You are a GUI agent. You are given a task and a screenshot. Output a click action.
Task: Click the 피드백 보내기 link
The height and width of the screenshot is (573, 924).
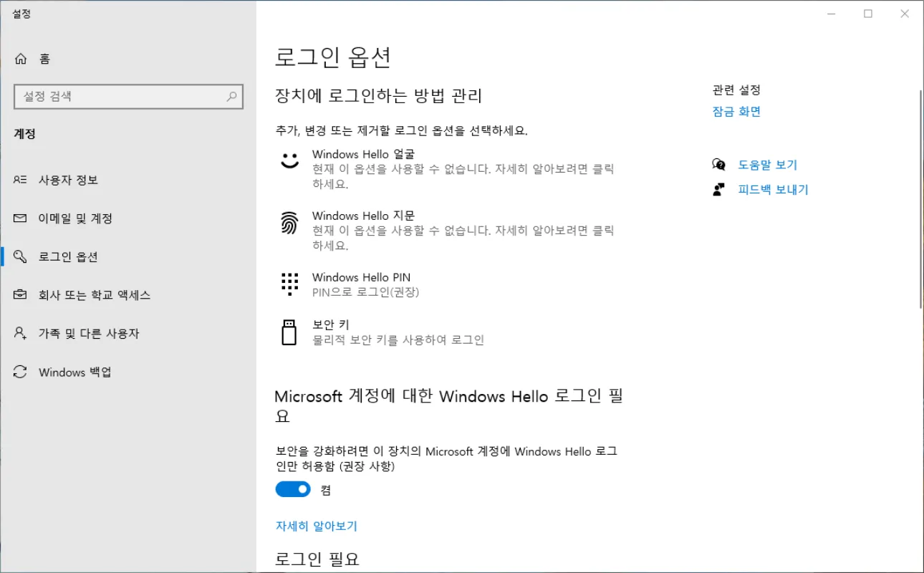click(774, 190)
